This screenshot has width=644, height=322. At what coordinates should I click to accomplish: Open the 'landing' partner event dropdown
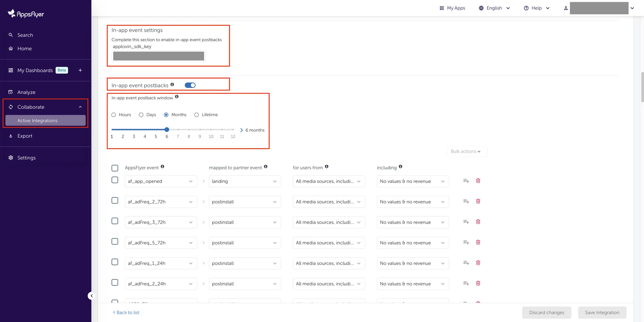[x=245, y=181]
